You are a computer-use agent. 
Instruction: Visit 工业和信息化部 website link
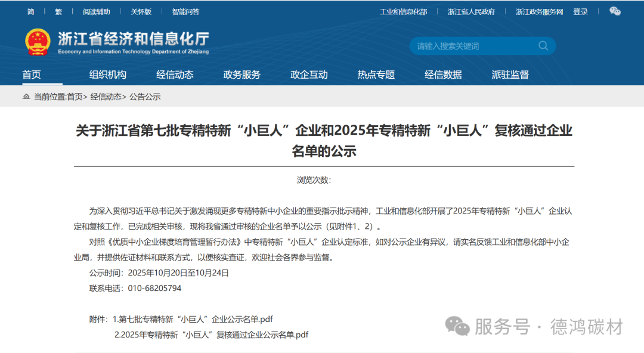click(x=403, y=11)
